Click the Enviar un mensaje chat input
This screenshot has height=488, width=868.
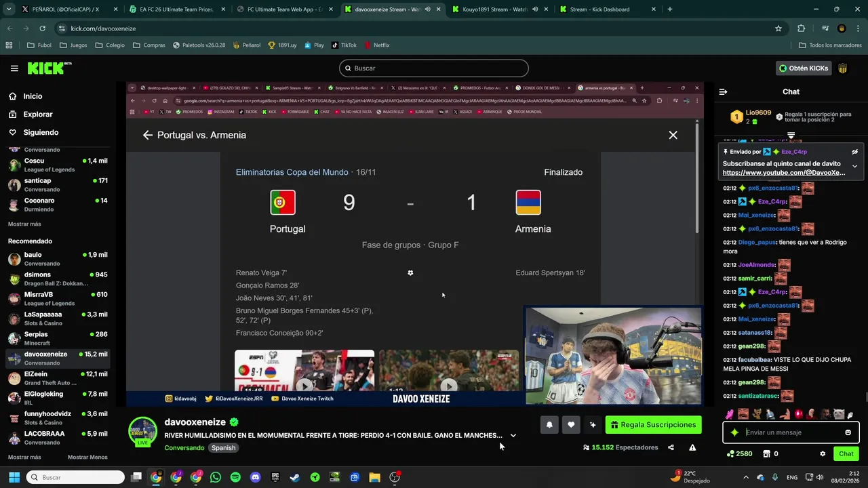[x=791, y=432]
